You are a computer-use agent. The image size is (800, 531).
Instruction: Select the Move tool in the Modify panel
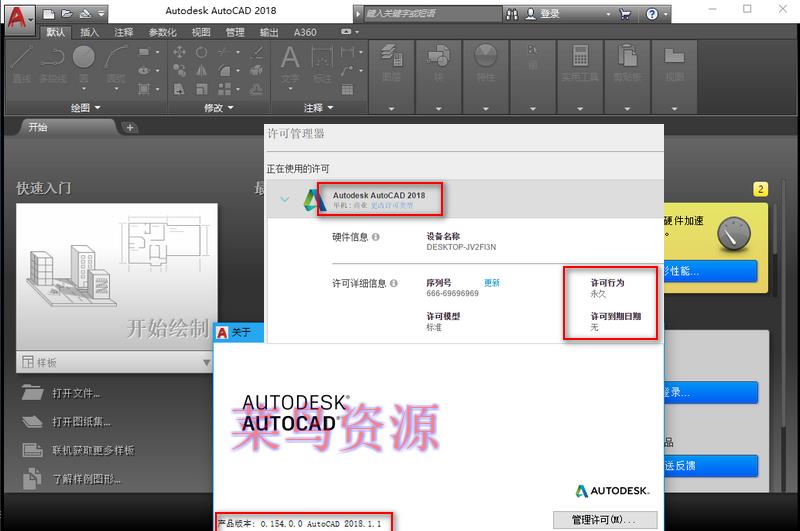179,52
